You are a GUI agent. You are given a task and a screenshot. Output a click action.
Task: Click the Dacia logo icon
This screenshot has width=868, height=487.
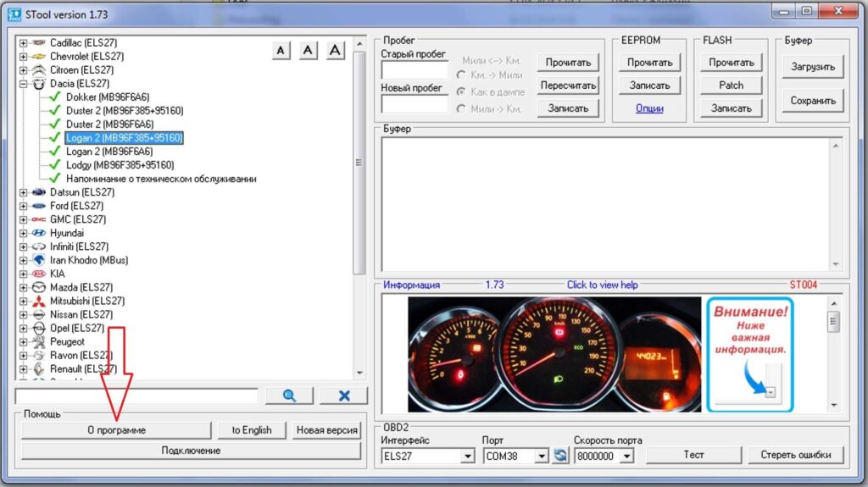[39, 84]
